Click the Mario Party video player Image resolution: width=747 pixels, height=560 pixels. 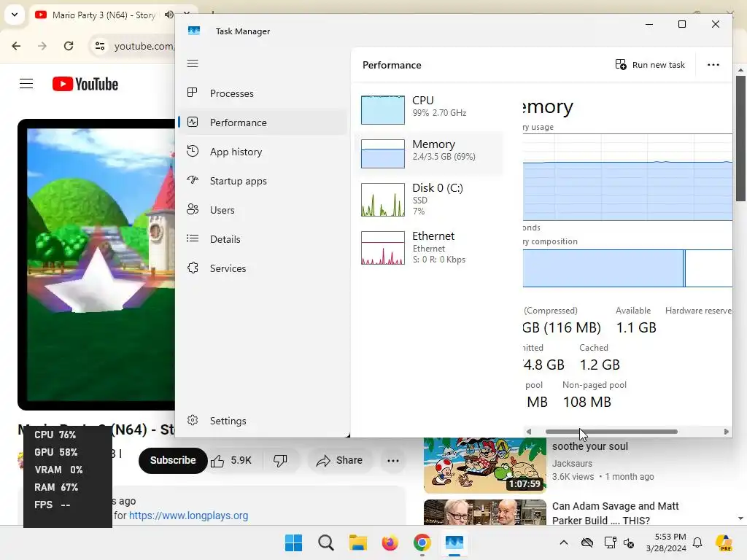(97, 264)
